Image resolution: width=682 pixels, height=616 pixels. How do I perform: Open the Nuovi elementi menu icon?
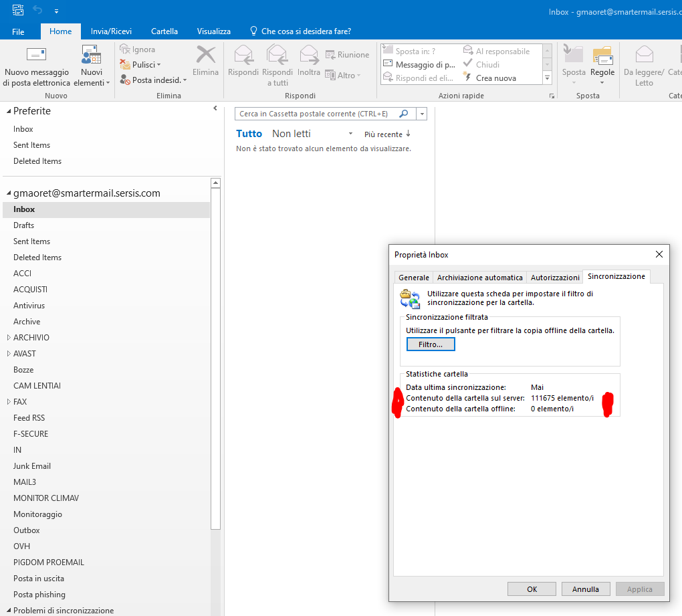pos(92,56)
